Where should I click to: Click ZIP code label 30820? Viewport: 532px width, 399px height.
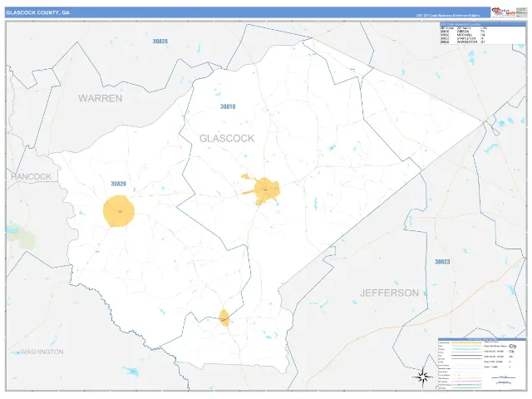[118, 184]
